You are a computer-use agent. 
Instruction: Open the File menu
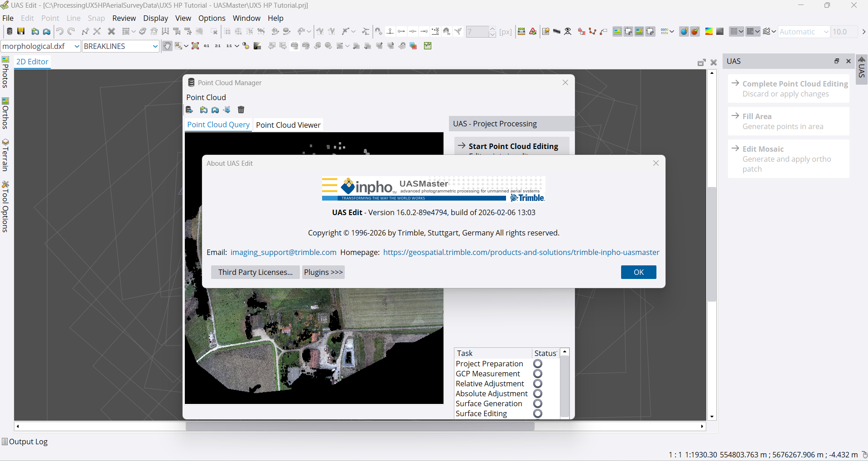click(8, 18)
